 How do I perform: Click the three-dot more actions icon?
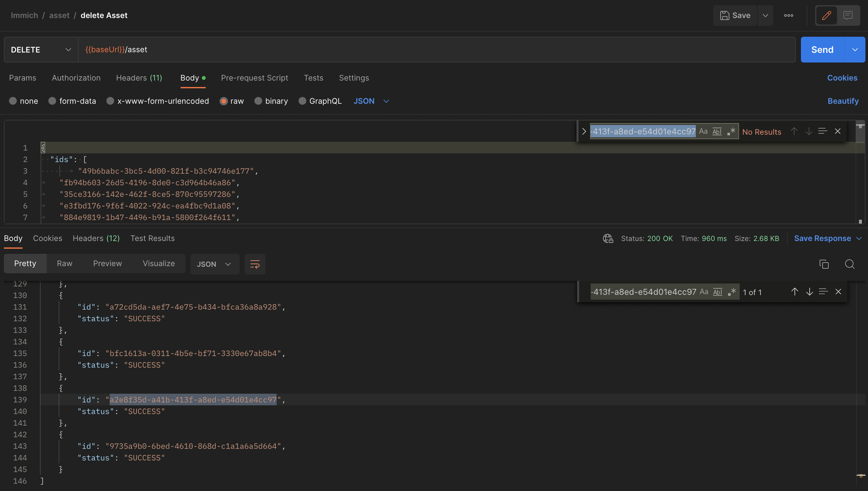coord(788,15)
